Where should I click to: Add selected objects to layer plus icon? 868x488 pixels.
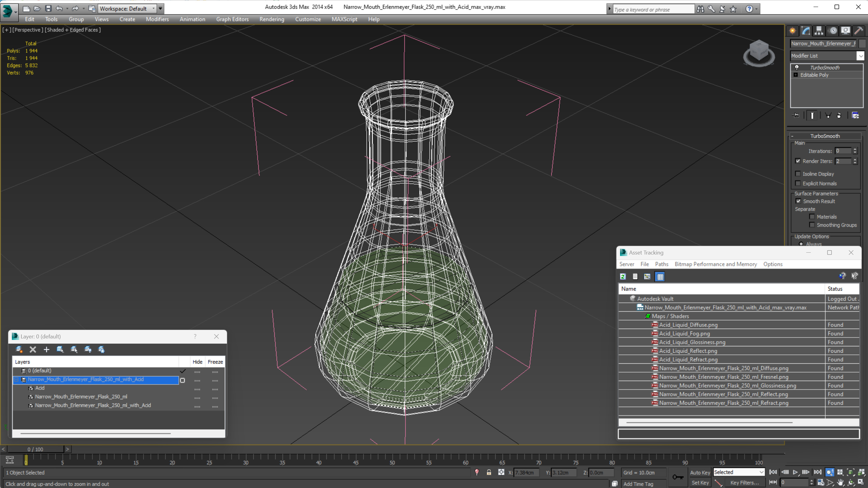pyautogui.click(x=47, y=350)
